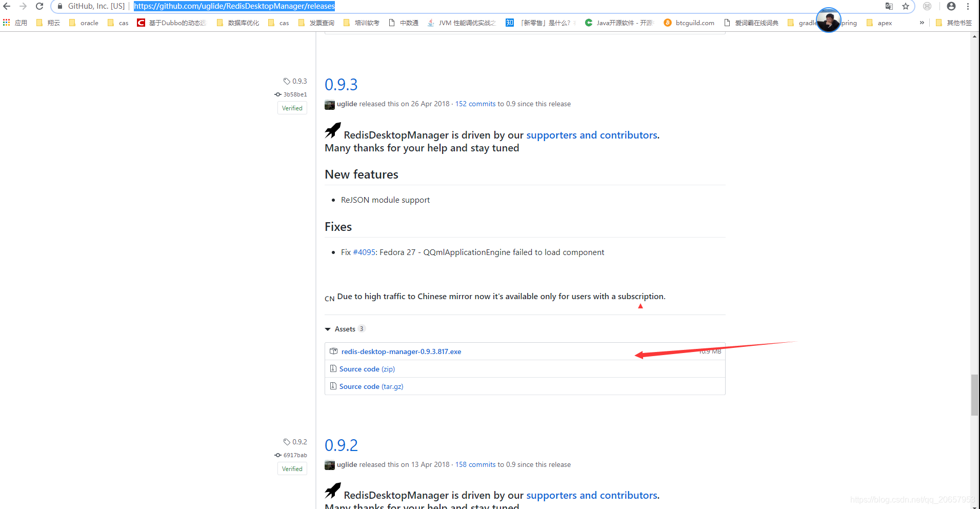980x509 pixels.
Task: Reload the page with the refresh icon
Action: pyautogui.click(x=39, y=6)
